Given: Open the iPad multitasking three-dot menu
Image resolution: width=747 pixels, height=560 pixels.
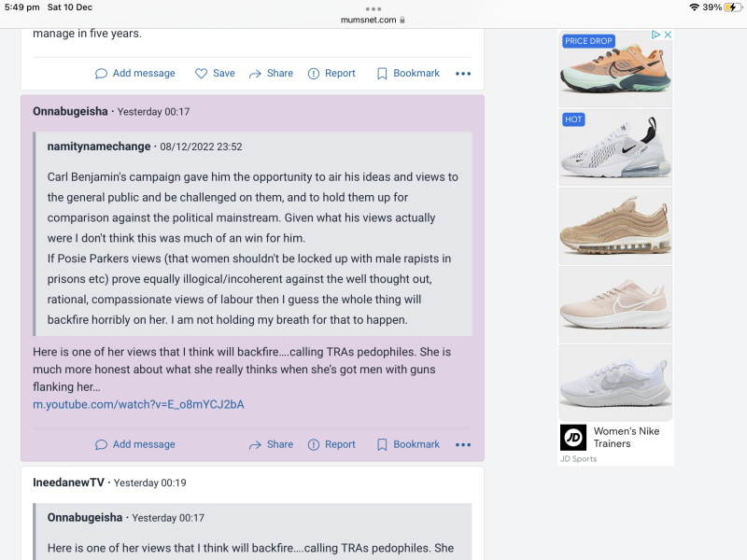Looking at the screenshot, I should click(373, 7).
